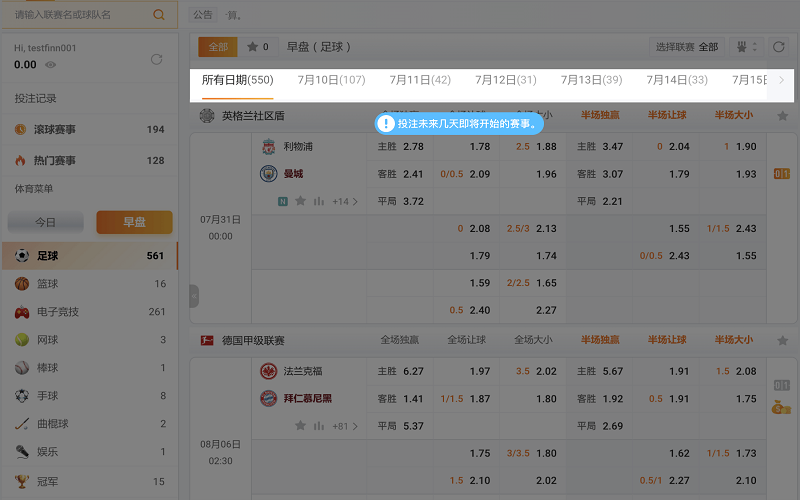The height and width of the screenshot is (500, 800).
Task: Select the 7月14日(33) tab
Action: coord(677,80)
